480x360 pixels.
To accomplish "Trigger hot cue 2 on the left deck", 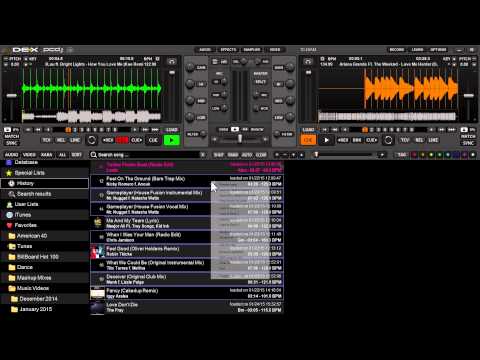I will (x=75, y=130).
